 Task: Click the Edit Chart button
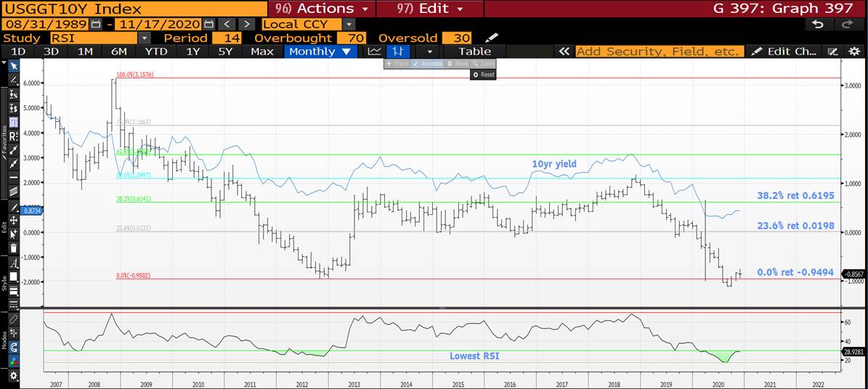(x=784, y=52)
